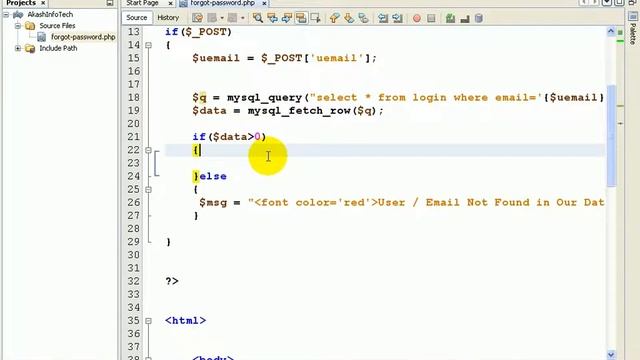Click if($data>0) on line 21

[229, 137]
